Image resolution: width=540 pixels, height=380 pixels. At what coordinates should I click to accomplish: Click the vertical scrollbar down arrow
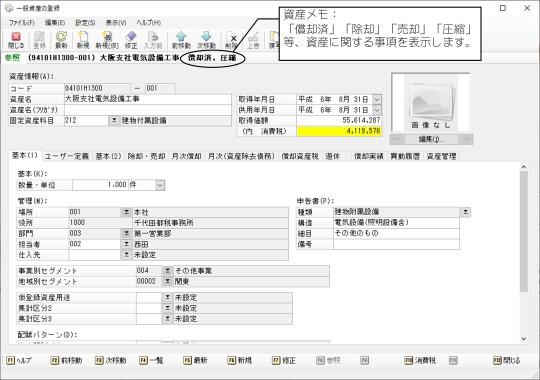(x=524, y=339)
